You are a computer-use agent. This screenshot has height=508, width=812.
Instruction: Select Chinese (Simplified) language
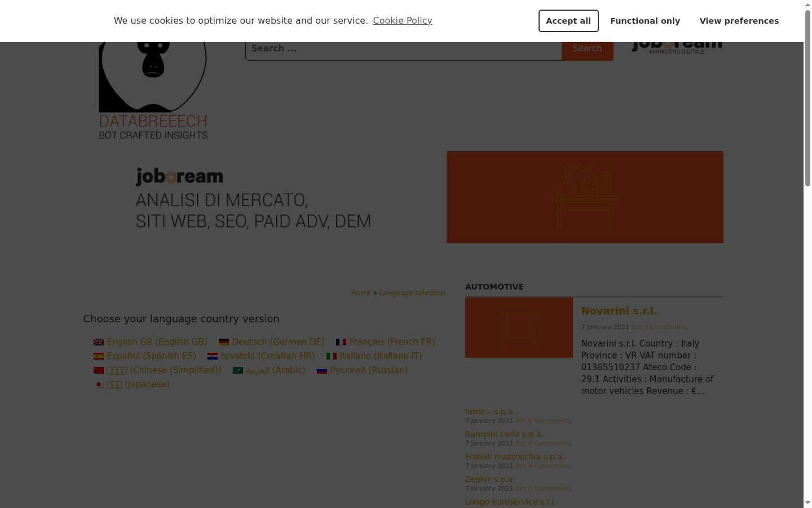point(164,370)
